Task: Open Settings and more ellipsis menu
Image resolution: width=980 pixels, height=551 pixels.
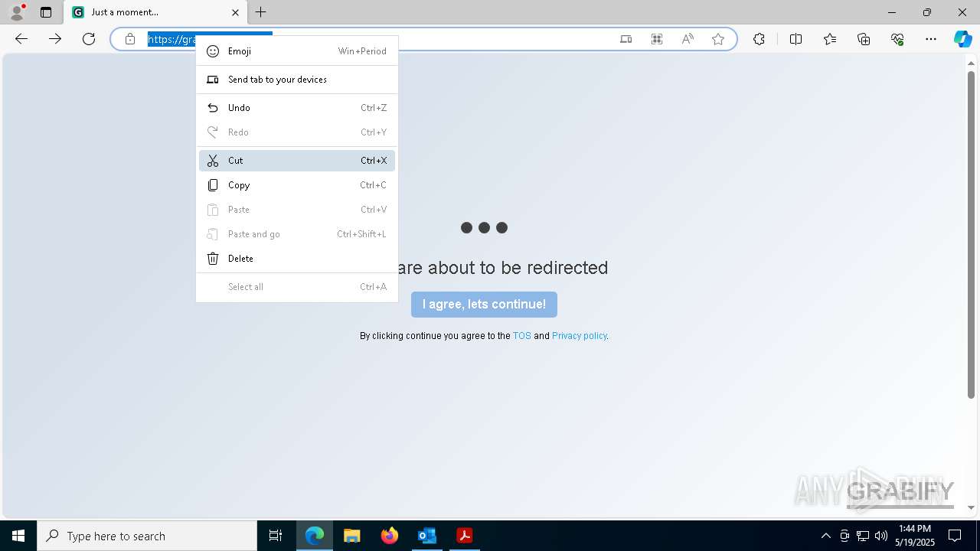Action: pyautogui.click(x=931, y=39)
